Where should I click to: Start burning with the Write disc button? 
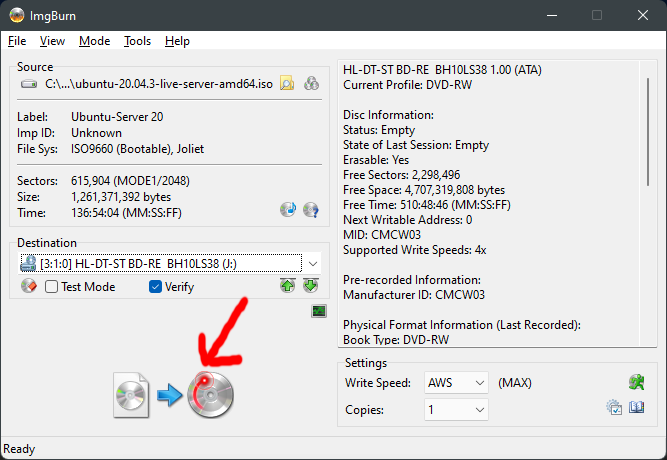coord(211,394)
